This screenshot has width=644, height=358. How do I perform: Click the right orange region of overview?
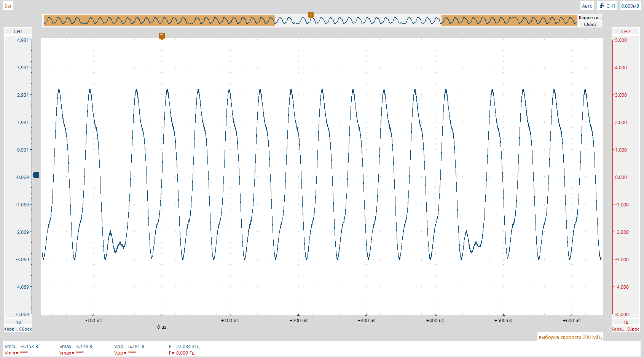[x=509, y=20]
